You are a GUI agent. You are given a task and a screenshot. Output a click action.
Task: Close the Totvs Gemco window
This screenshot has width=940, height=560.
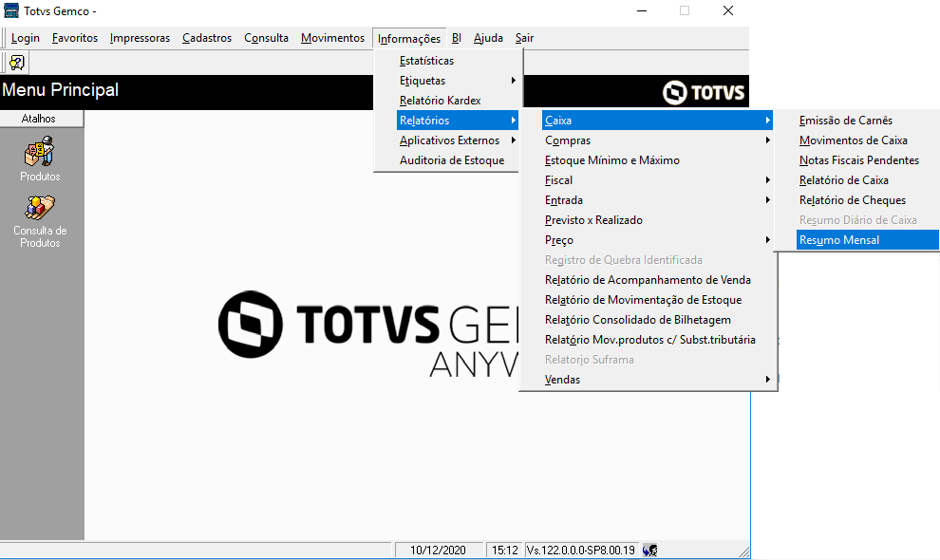[727, 10]
